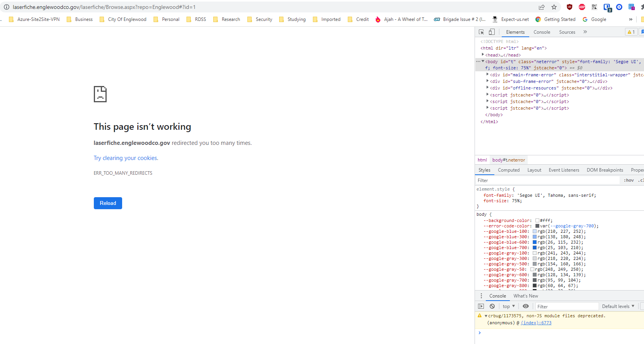
Task: Select the inspect element picker tool
Action: coord(481,32)
